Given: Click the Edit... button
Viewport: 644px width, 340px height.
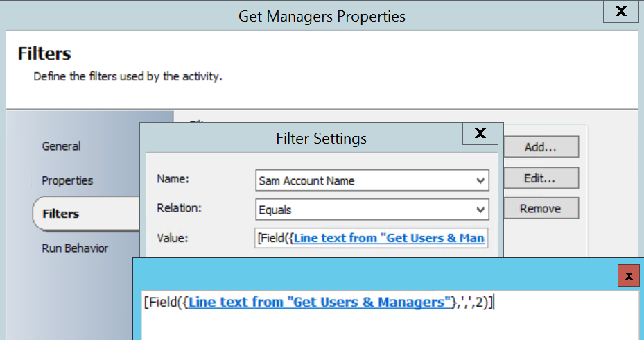Looking at the screenshot, I should [x=539, y=178].
